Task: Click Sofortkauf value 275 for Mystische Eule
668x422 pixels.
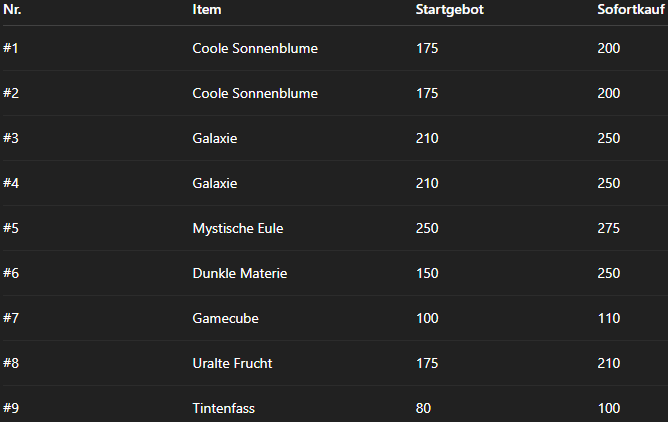Action: tap(608, 228)
